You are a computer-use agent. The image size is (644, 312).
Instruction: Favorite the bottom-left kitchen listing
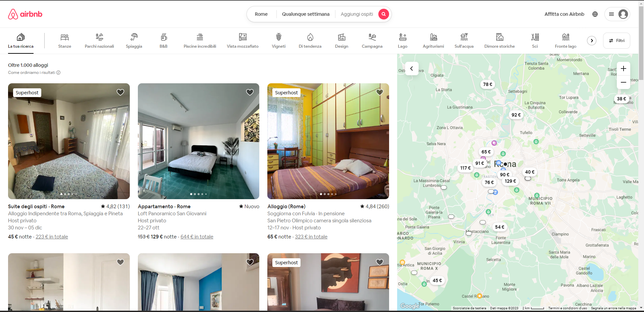[x=120, y=262]
